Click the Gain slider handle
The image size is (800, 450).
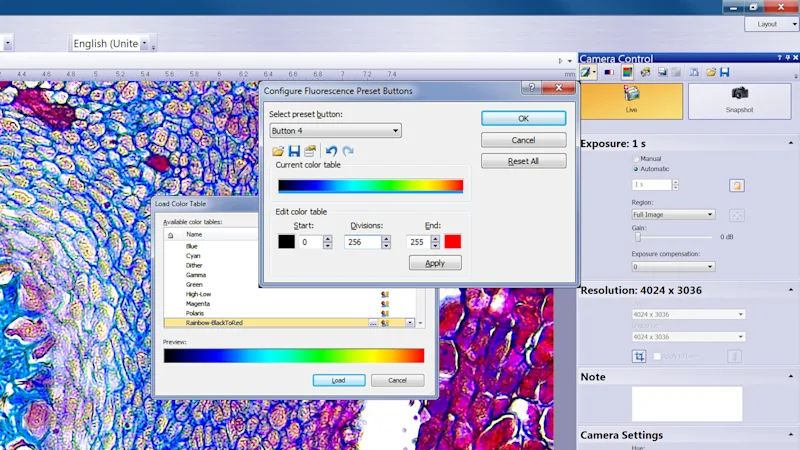[638, 237]
